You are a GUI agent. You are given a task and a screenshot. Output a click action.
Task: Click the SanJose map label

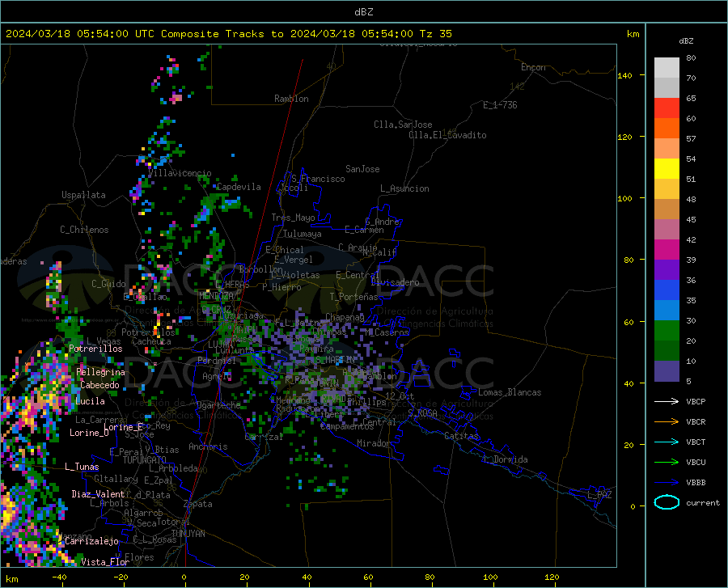coord(362,169)
